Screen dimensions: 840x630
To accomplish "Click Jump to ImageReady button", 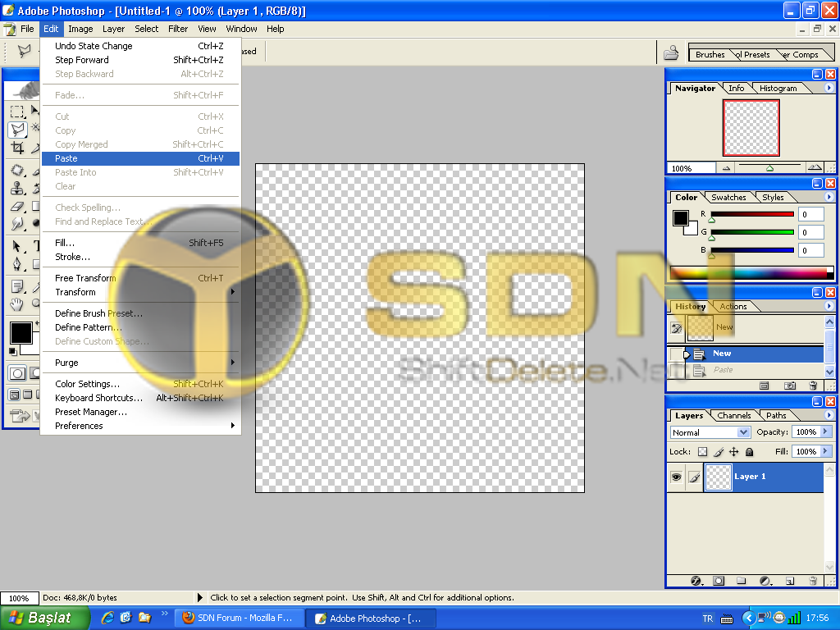I will click(x=21, y=415).
